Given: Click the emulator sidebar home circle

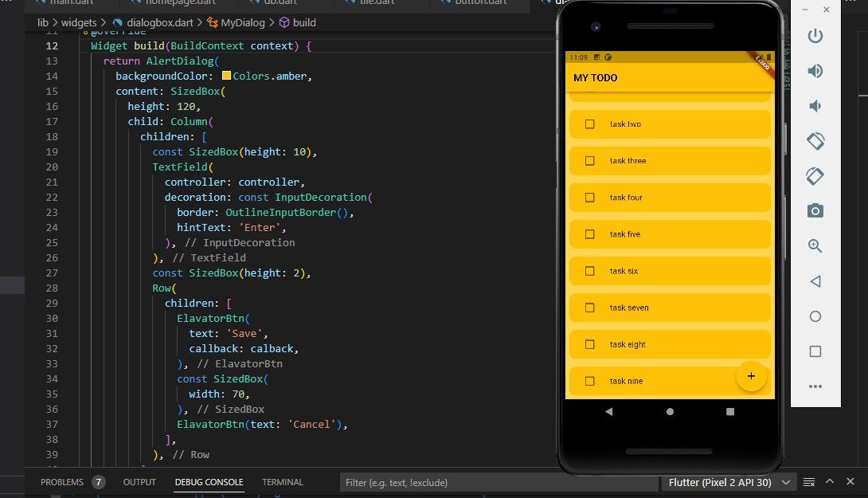Looking at the screenshot, I should pos(815,316).
